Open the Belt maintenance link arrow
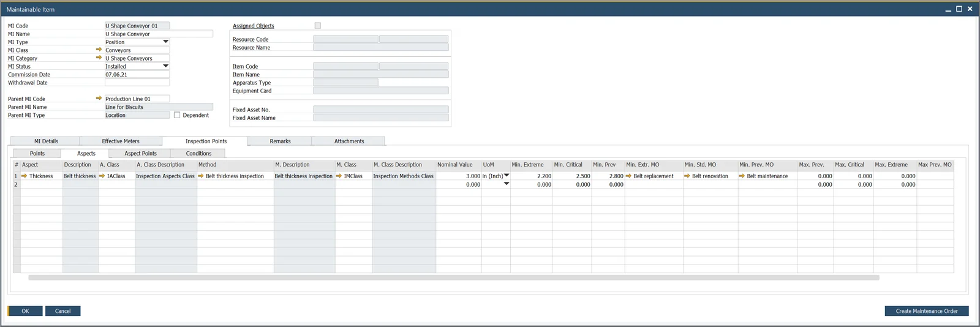The height and width of the screenshot is (327, 980). click(742, 176)
